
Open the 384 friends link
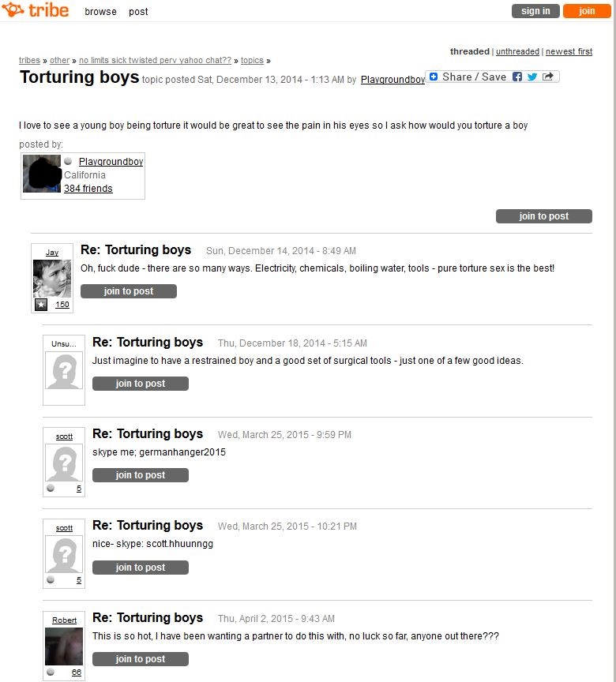coord(88,189)
